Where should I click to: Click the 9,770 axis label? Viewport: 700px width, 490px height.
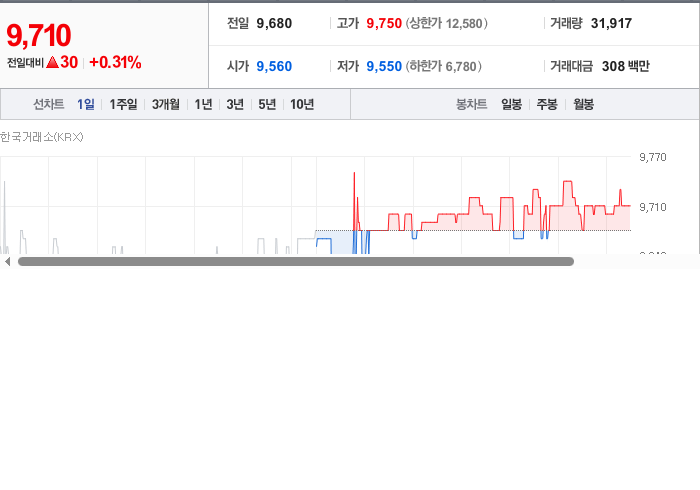pyautogui.click(x=653, y=157)
